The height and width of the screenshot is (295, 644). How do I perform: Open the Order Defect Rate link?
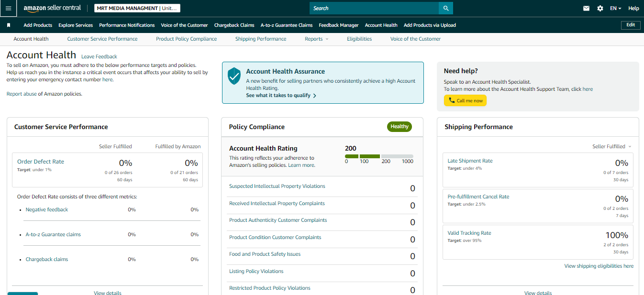[41, 162]
